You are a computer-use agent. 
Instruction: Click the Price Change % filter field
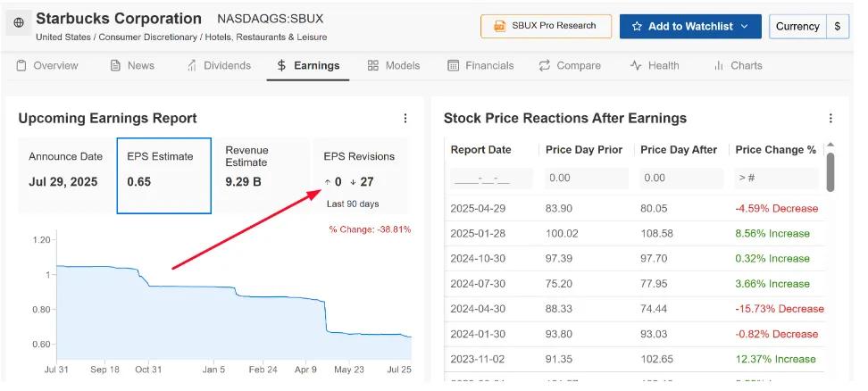click(773, 178)
